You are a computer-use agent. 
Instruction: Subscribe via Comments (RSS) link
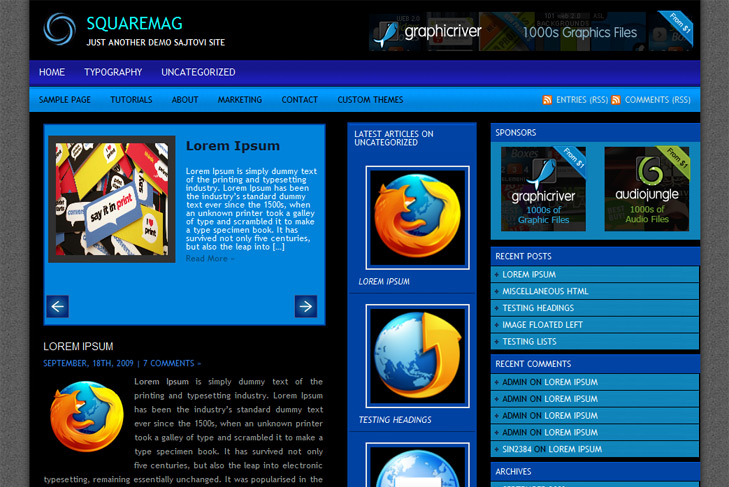tap(657, 100)
